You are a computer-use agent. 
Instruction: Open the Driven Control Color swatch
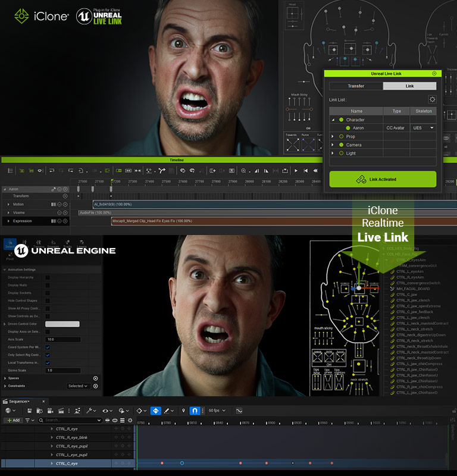(x=62, y=324)
